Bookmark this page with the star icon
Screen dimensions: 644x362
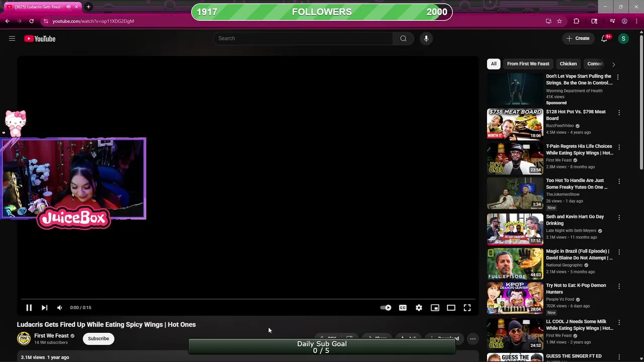point(559,21)
